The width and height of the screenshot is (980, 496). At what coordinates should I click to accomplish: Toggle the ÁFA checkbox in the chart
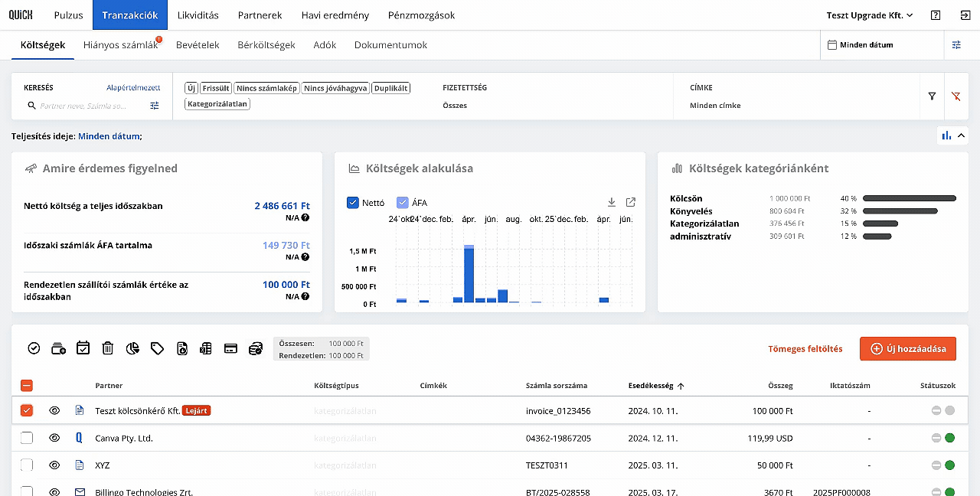403,203
